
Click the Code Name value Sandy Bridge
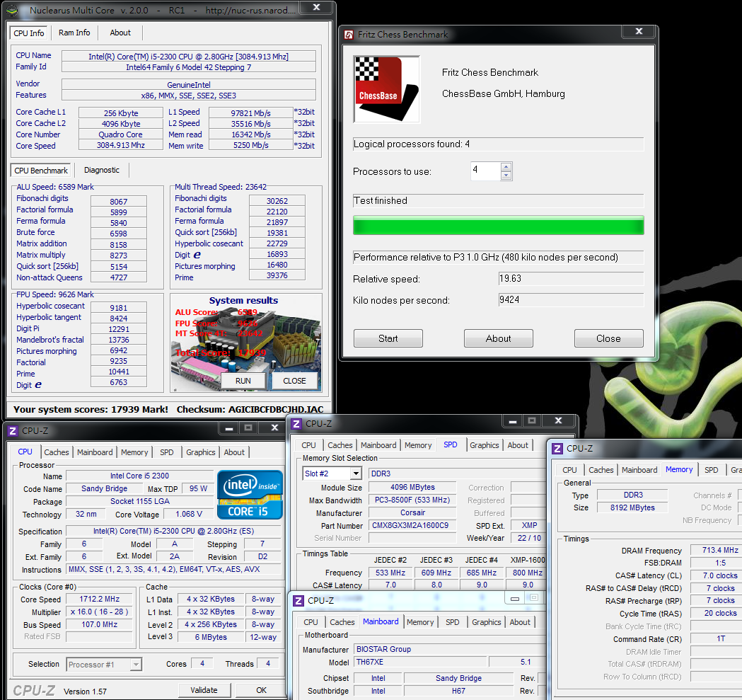point(104,488)
